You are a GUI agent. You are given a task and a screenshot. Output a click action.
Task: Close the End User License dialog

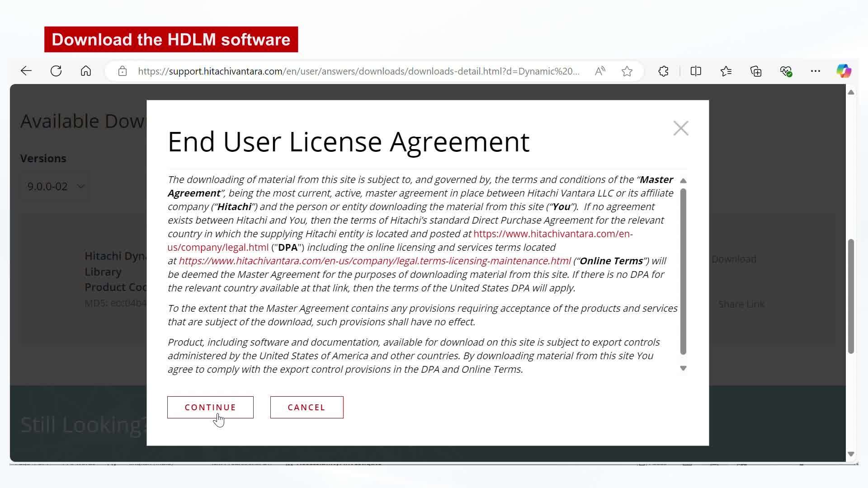680,128
